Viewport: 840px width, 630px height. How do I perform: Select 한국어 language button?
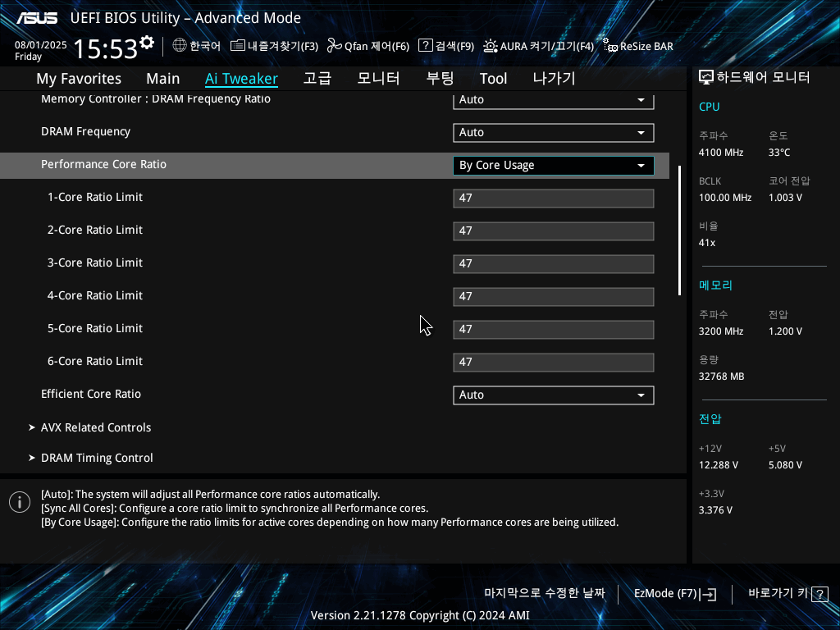(x=197, y=46)
